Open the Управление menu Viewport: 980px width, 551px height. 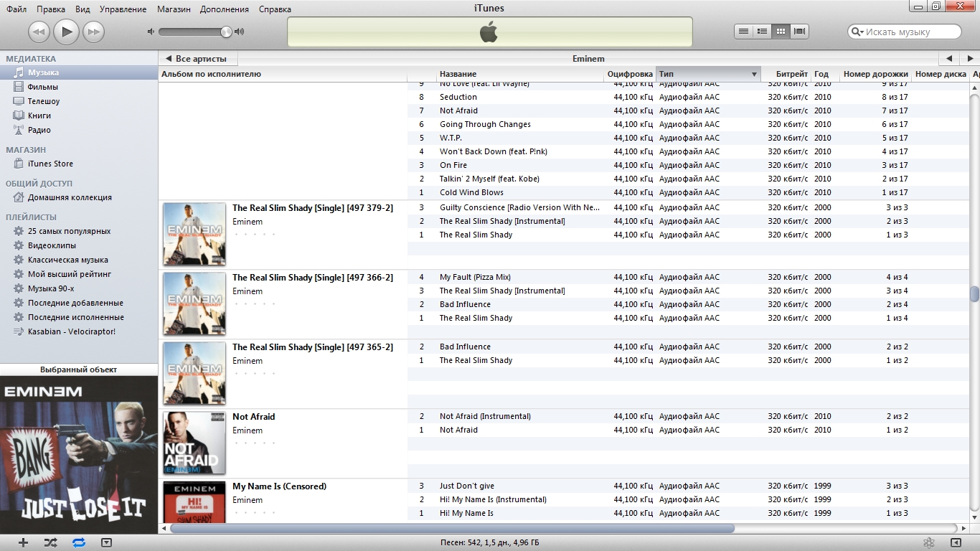[x=123, y=9]
